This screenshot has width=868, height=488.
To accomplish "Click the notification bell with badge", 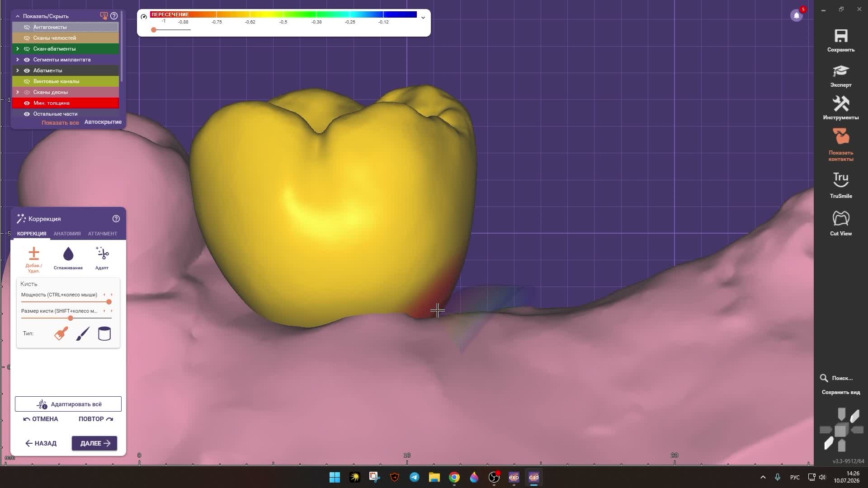I will tap(797, 15).
